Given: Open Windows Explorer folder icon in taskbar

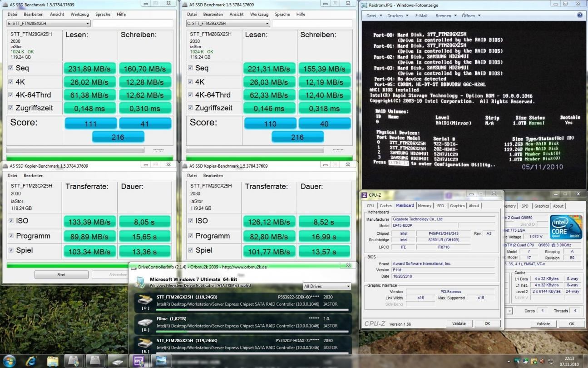Looking at the screenshot, I should tap(53, 361).
